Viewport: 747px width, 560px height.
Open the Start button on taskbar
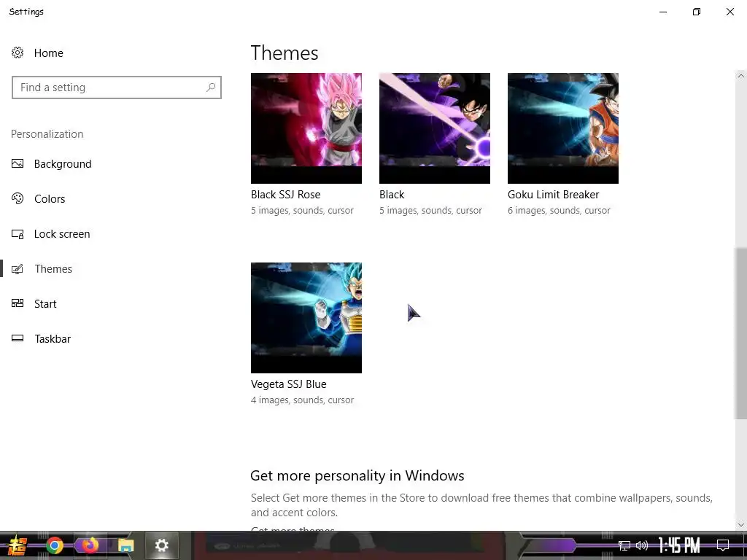coord(18,545)
